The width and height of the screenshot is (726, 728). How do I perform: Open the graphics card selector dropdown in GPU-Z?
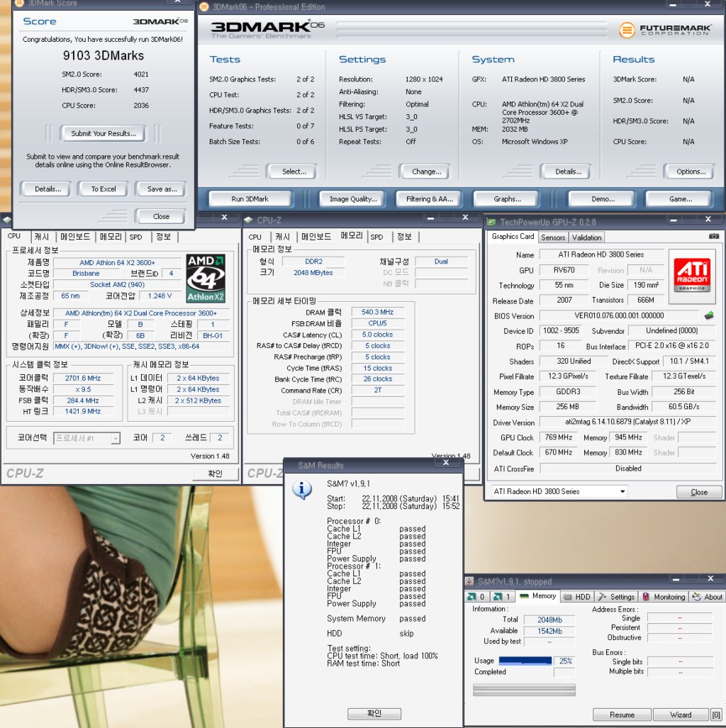coord(559,491)
